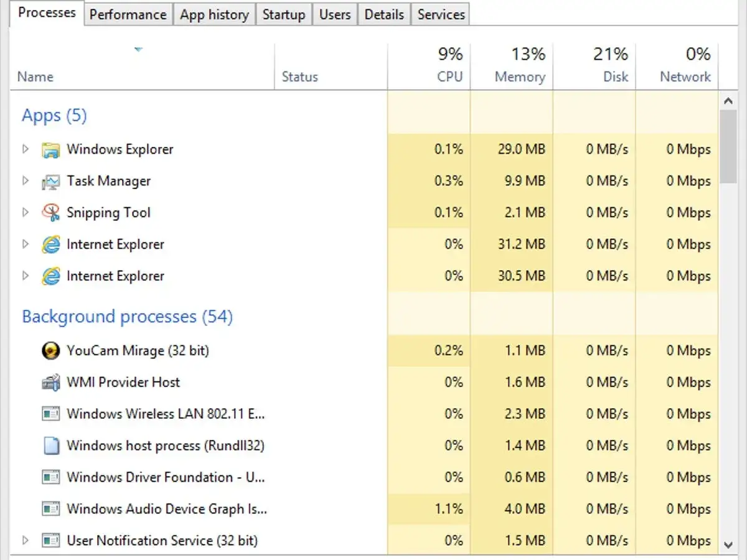Click the Task Manager process icon
Viewport: 747px width, 560px height.
(50, 181)
